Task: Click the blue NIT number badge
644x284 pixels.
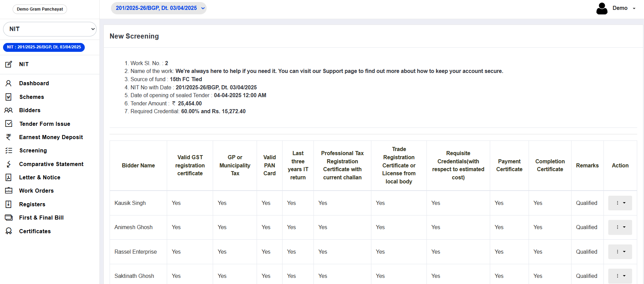Action: pos(44,47)
